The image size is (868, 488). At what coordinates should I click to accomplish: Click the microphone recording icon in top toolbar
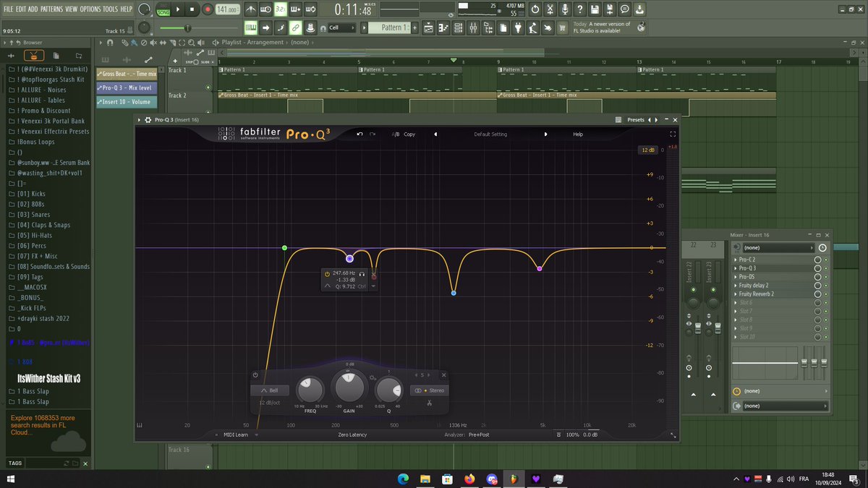tap(566, 9)
